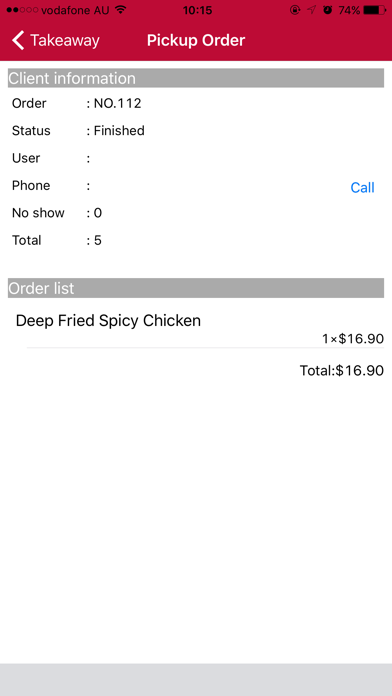Tap the 10:15 clock in status bar
The height and width of the screenshot is (696, 392).
pyautogui.click(x=197, y=10)
